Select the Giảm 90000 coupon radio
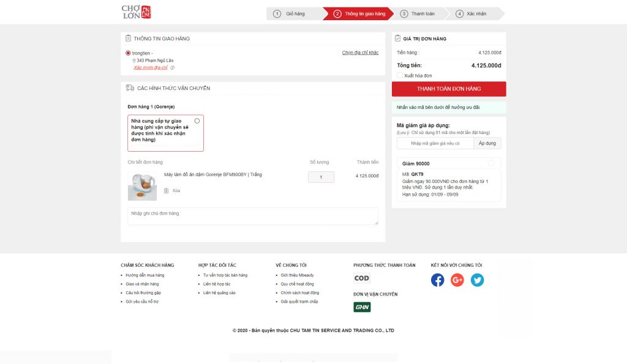The width and height of the screenshot is (627, 364). 490,163
